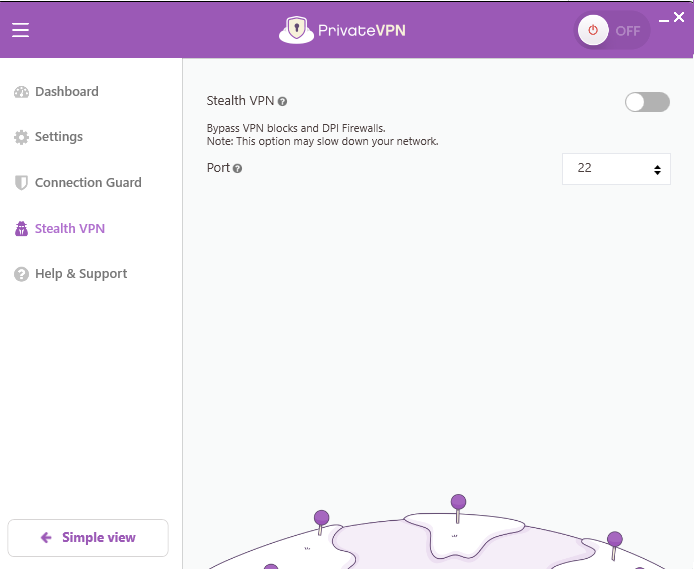Viewport: 694px width, 569px height.
Task: Show help tooltip next to Port label
Action: (237, 169)
